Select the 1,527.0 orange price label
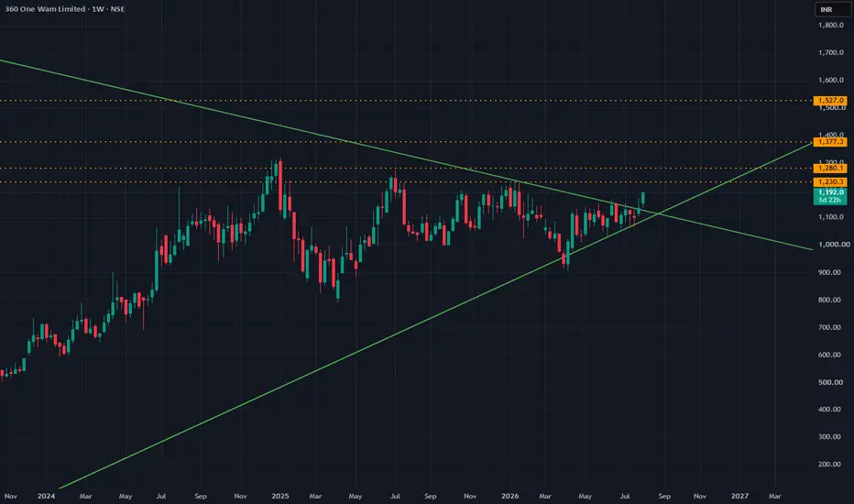Screen dimensions: 854x504 [830, 100]
